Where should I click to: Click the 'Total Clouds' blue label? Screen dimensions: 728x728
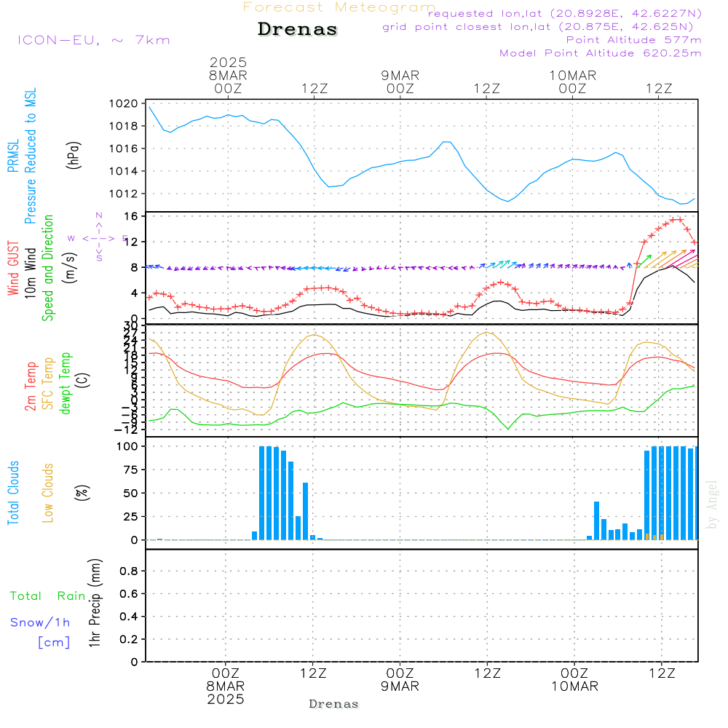(13, 493)
